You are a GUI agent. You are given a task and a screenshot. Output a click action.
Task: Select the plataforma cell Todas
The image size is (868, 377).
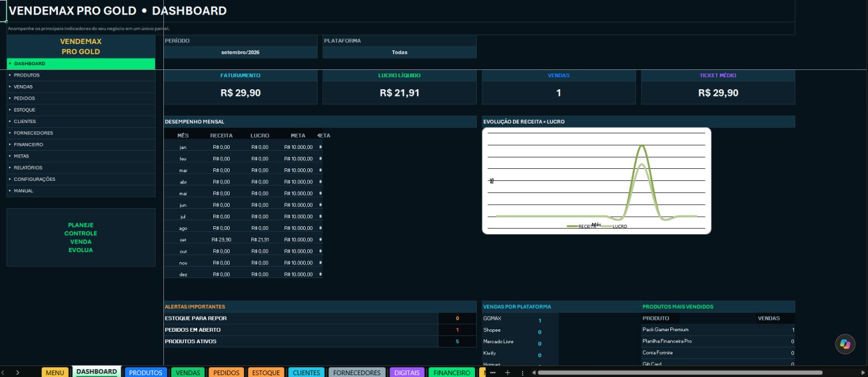(x=400, y=52)
